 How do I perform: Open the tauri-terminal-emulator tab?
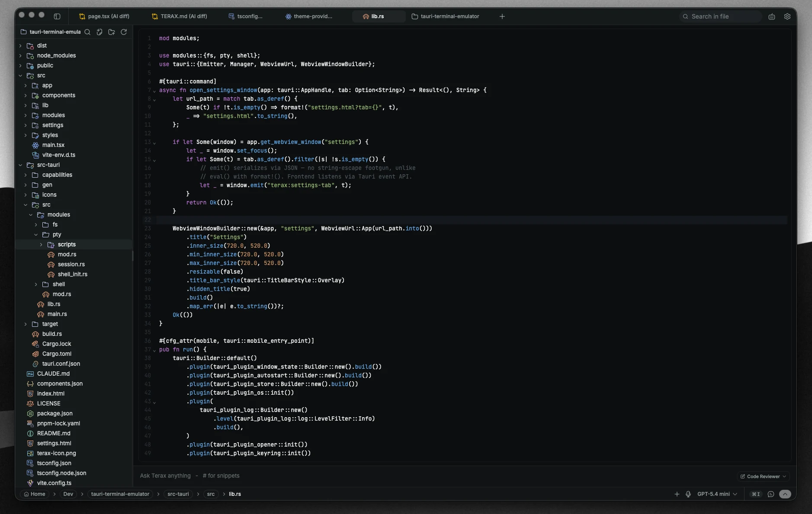click(445, 16)
